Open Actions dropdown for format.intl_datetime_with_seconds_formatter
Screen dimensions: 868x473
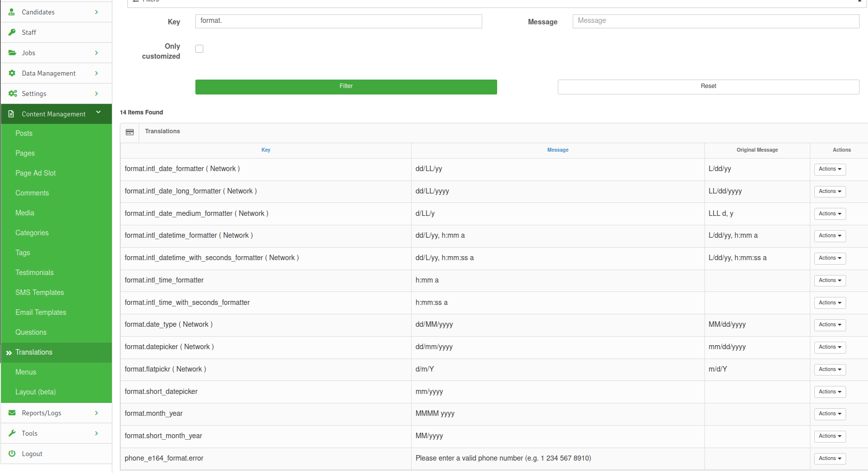[830, 258]
